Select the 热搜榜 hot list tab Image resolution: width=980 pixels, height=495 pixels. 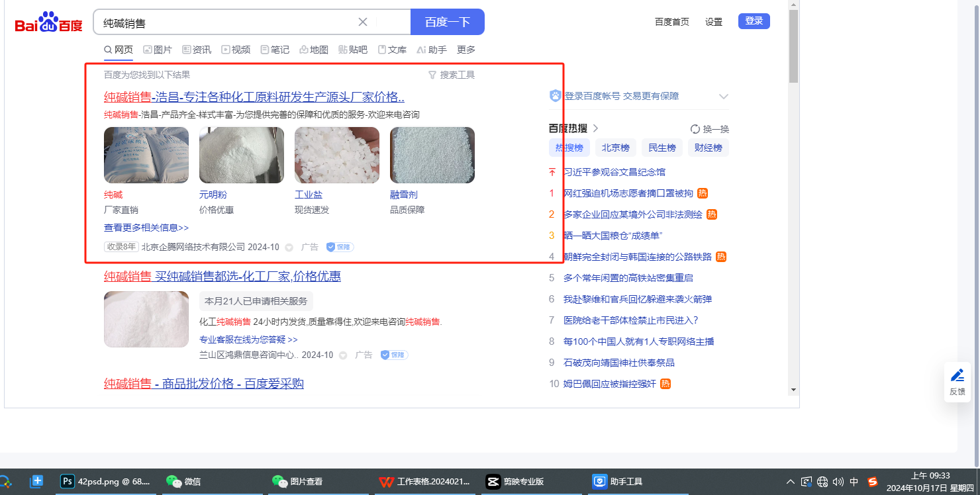pos(569,148)
